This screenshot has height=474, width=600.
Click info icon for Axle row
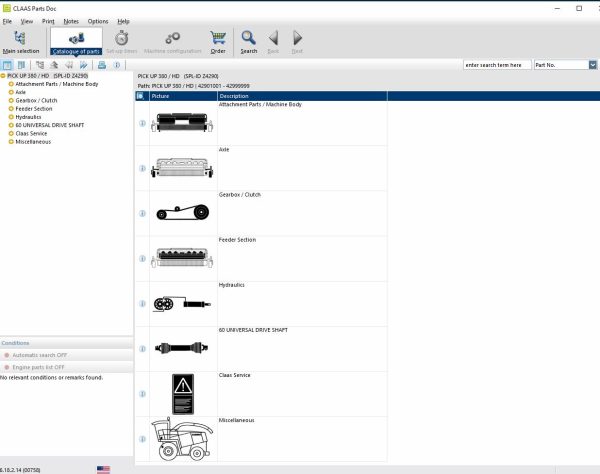(x=142, y=168)
